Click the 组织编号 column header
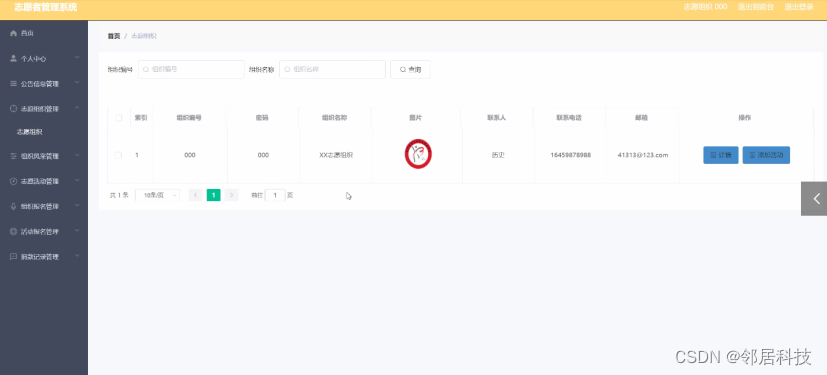 (x=189, y=118)
